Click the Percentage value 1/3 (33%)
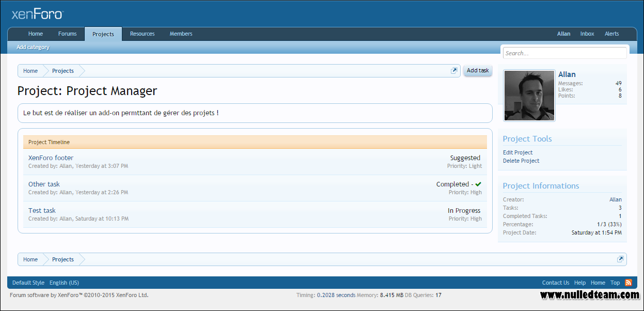 (x=609, y=224)
